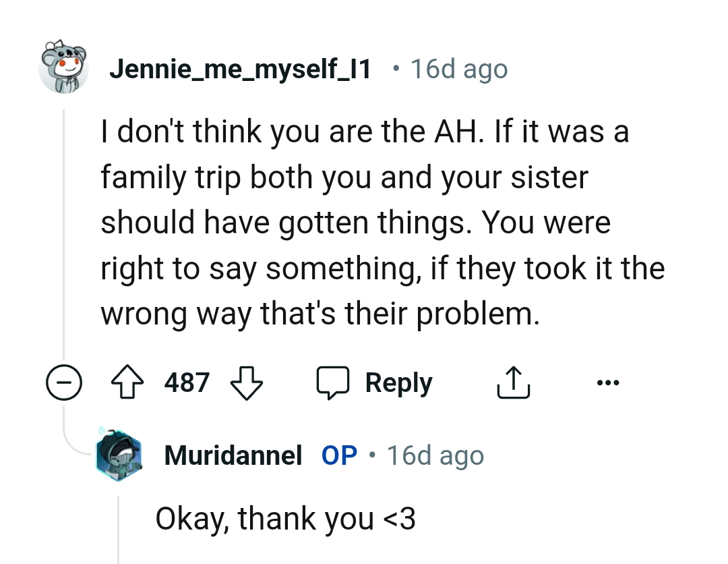728x564 pixels.
Task: Open Jennie_me_myself_l1's profile
Action: [x=240, y=68]
